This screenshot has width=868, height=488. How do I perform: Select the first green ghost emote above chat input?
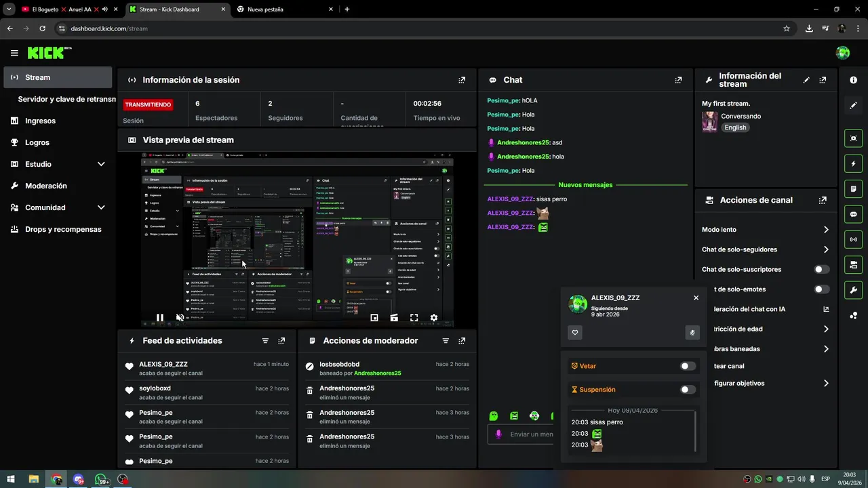tap(494, 415)
